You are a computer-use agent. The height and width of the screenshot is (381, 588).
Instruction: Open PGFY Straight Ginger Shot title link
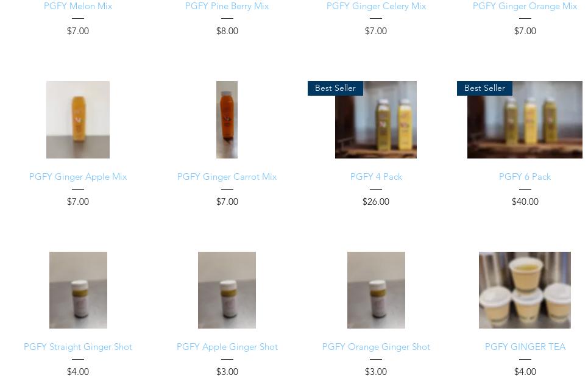click(78, 347)
